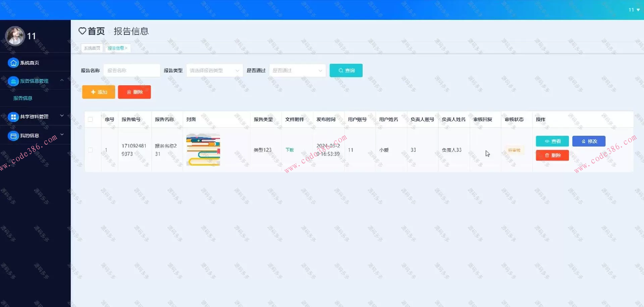Toggle the select-all checkbox in table header
The image size is (644, 307).
pyautogui.click(x=90, y=119)
